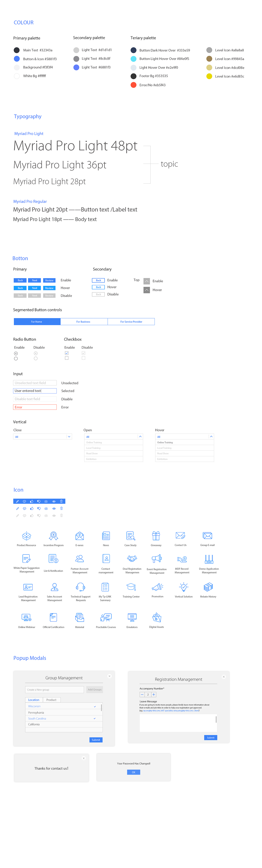Collapse the Hover state dropdown chevron
Viewport: 262px width, 868px height.
[x=211, y=436]
